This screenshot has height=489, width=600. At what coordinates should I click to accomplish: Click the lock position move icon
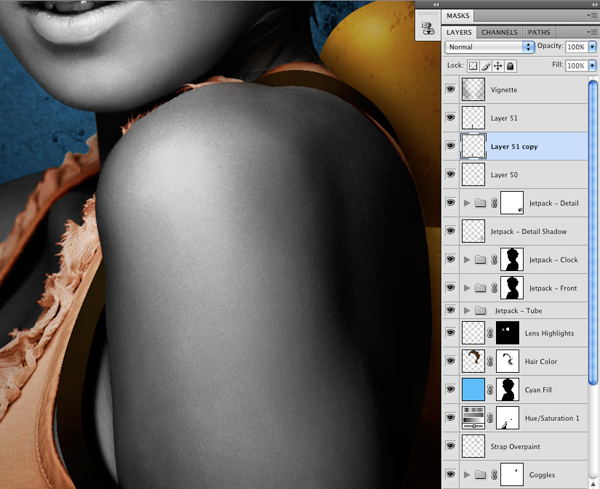tap(497, 66)
